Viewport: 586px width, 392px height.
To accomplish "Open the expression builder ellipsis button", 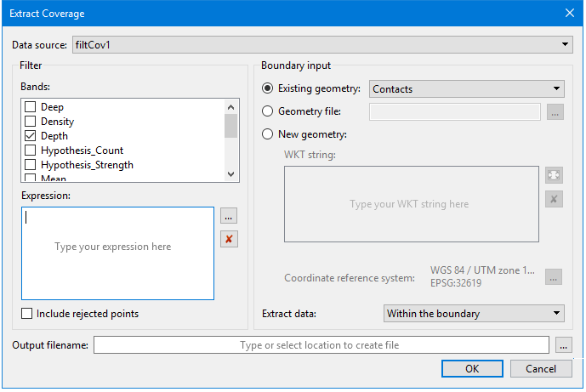I will pyautogui.click(x=228, y=216).
